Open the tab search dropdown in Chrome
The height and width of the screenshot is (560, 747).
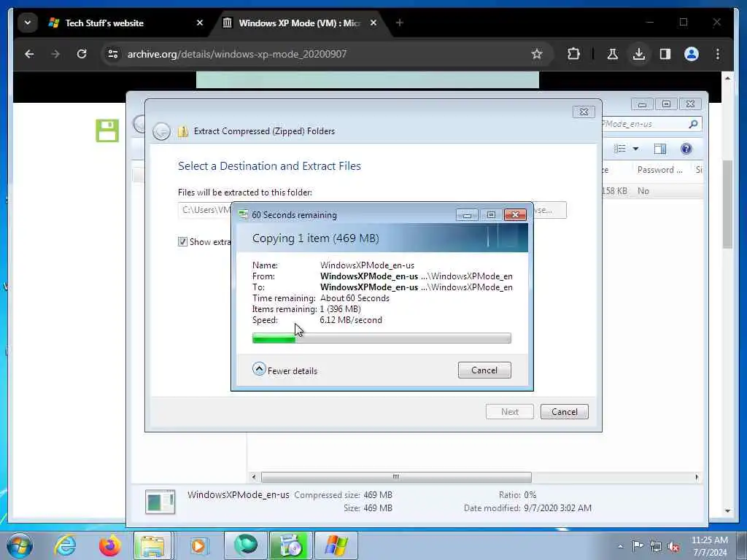tap(28, 23)
